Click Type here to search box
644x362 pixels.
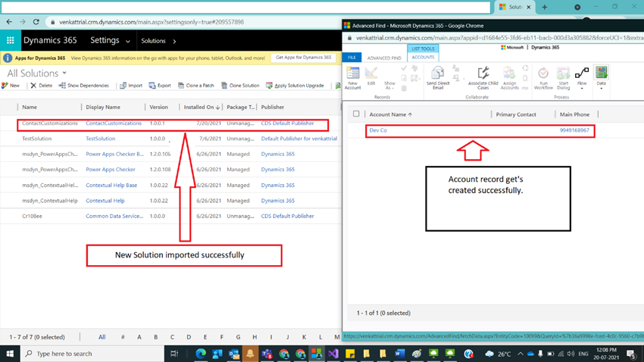pos(92,354)
